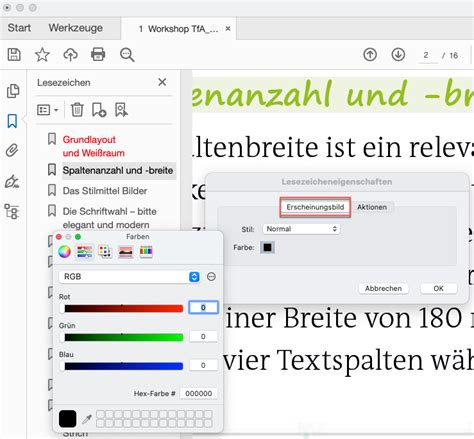Screen dimensions: 474x439
Task: Open page thumbnails panel in sidebar
Action: [13, 91]
